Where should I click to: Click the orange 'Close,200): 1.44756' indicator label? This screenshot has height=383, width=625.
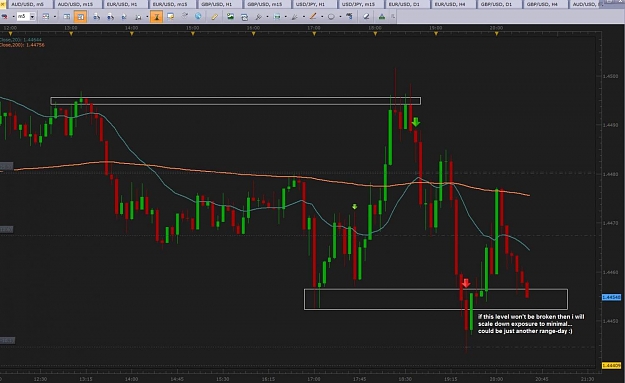[x=22, y=45]
